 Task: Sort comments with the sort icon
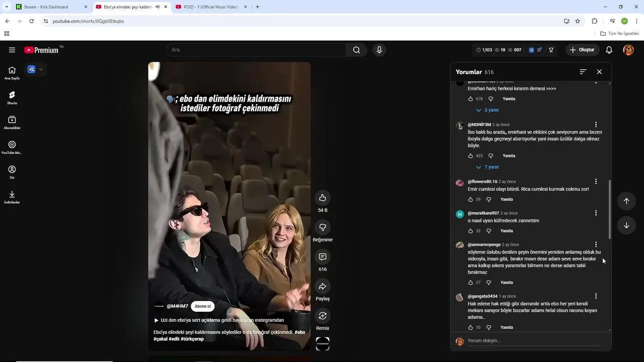pyautogui.click(x=583, y=72)
